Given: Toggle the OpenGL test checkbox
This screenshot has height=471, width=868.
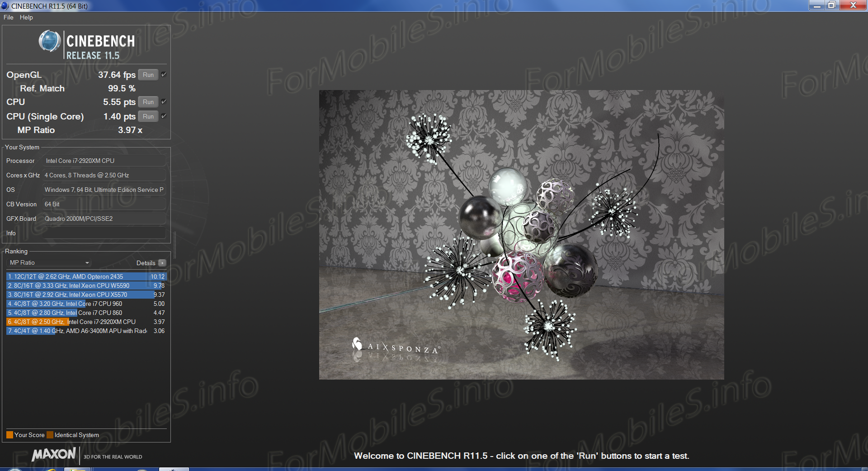Looking at the screenshot, I should (164, 75).
